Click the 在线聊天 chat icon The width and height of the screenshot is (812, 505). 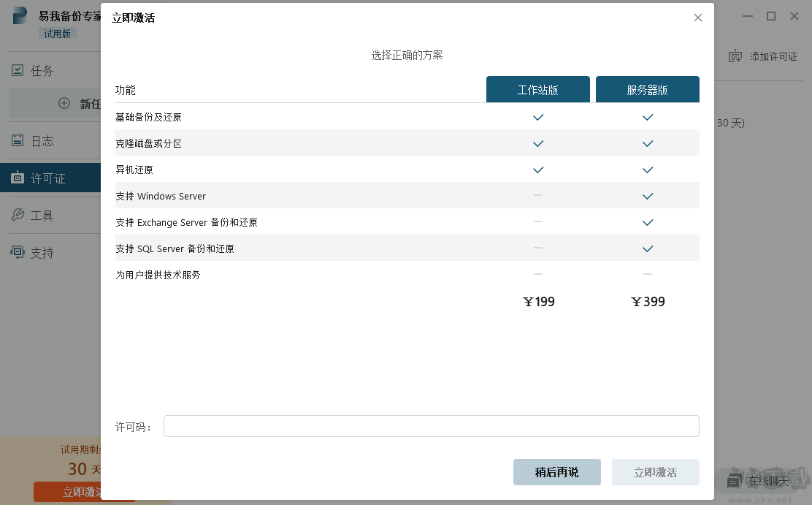pos(734,481)
